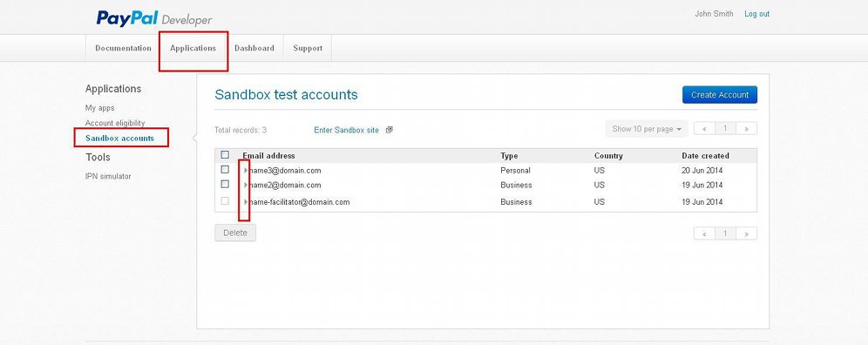Select page 1 in top pager
The height and width of the screenshot is (345, 868).
(725, 128)
